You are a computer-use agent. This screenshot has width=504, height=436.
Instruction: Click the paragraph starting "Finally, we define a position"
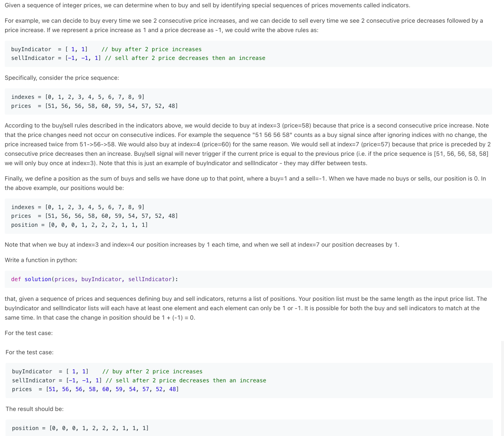(x=245, y=183)
